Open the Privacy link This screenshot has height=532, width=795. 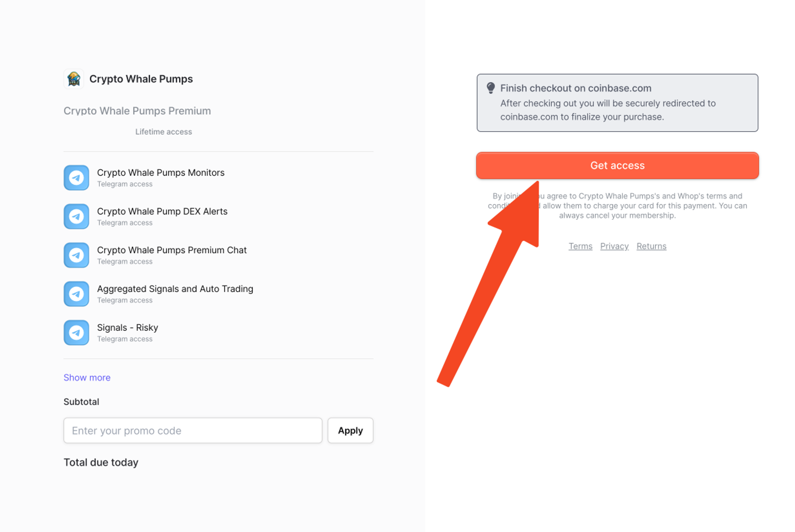[x=614, y=246]
